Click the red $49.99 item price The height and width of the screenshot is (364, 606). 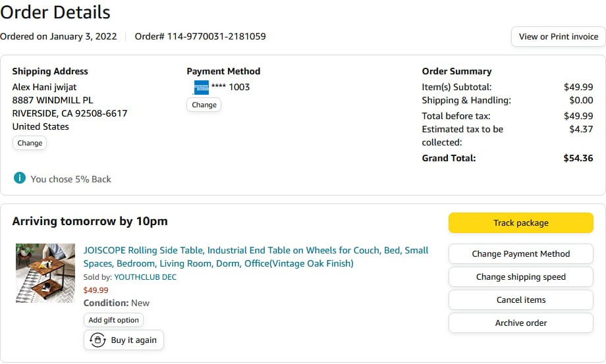(96, 290)
